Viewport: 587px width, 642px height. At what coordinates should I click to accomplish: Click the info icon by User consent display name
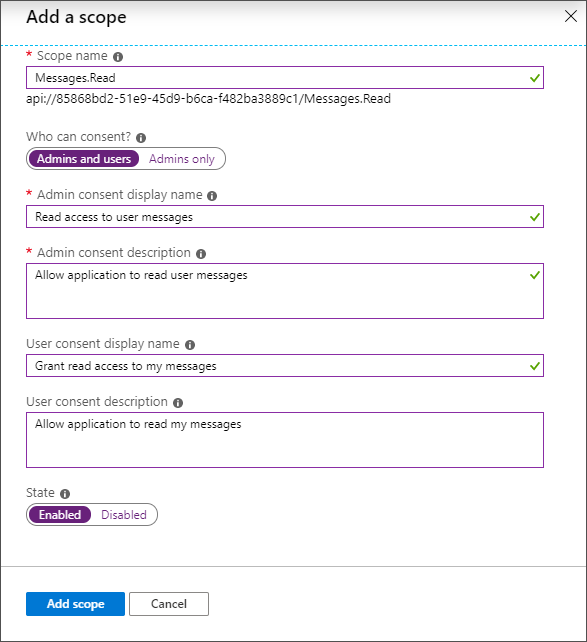coord(190,345)
